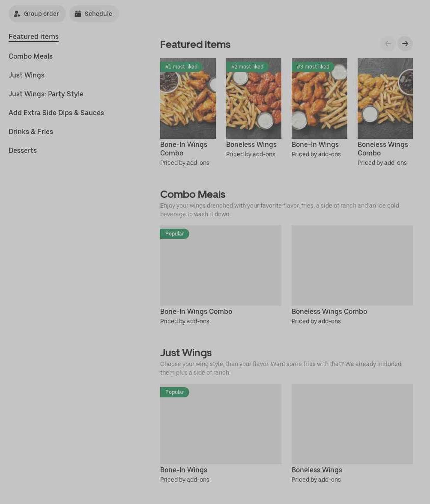Click the Popular badge in Just Wings section

point(174,392)
